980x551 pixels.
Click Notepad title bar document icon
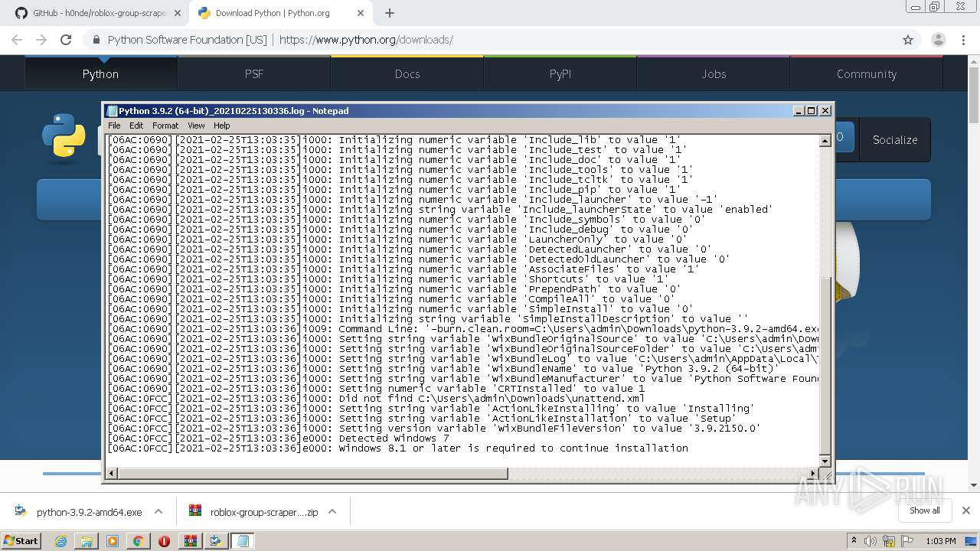coord(112,111)
